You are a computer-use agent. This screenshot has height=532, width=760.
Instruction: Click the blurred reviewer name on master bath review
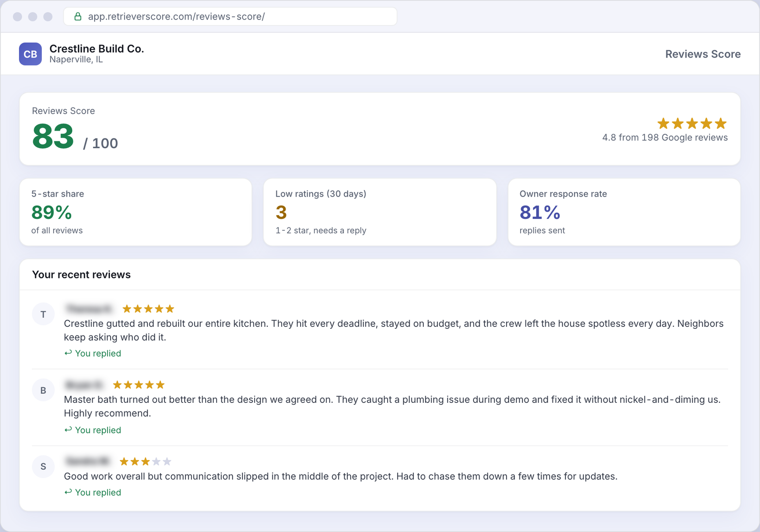pyautogui.click(x=84, y=385)
